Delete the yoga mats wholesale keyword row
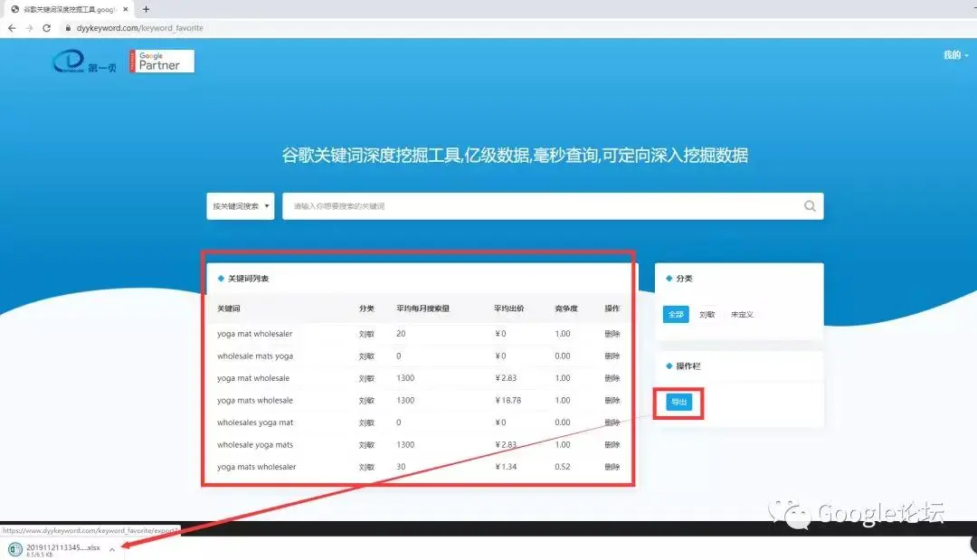Screen dimensions: 977x560 (x=612, y=401)
